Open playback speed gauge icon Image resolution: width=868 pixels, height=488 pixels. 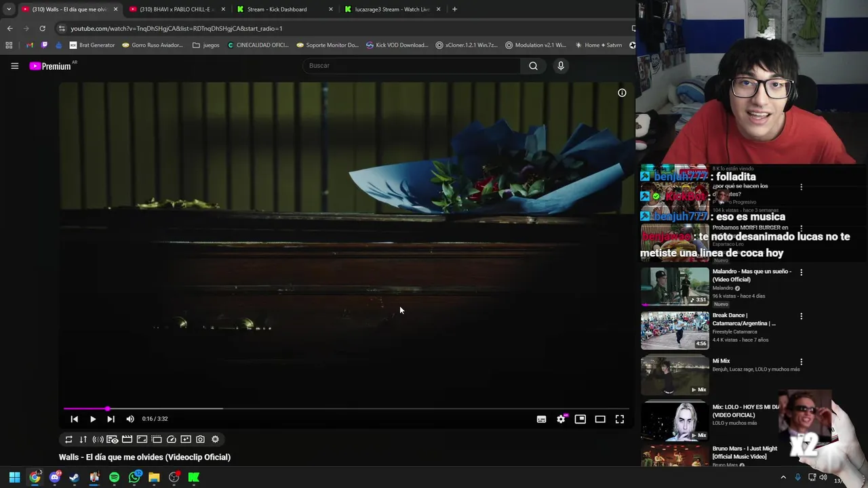172,439
